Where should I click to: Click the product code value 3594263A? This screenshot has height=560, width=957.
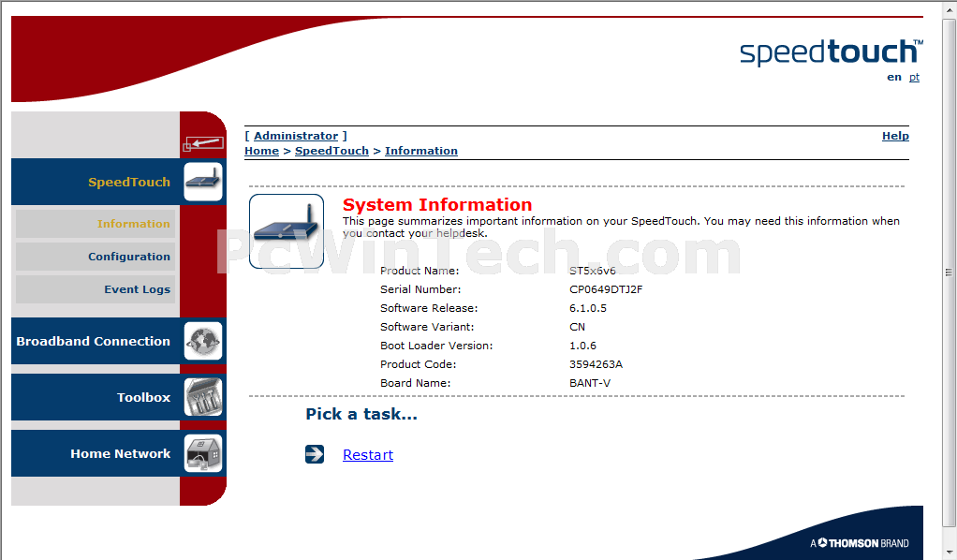(596, 364)
